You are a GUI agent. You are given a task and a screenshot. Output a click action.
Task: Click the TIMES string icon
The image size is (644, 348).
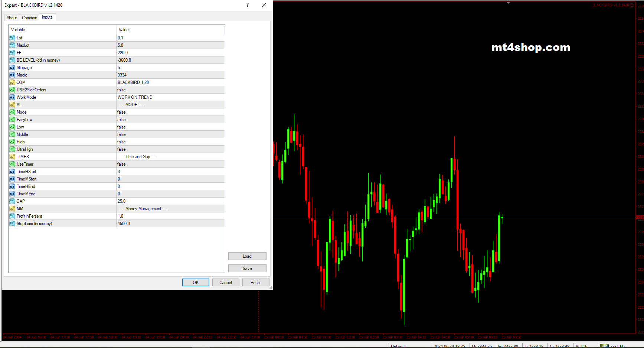click(x=12, y=157)
